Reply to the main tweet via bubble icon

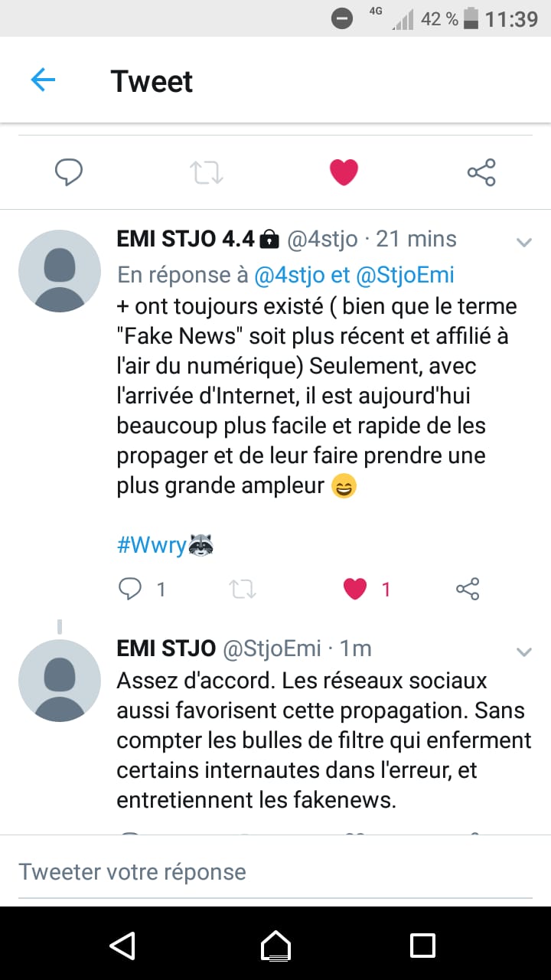pos(69,172)
